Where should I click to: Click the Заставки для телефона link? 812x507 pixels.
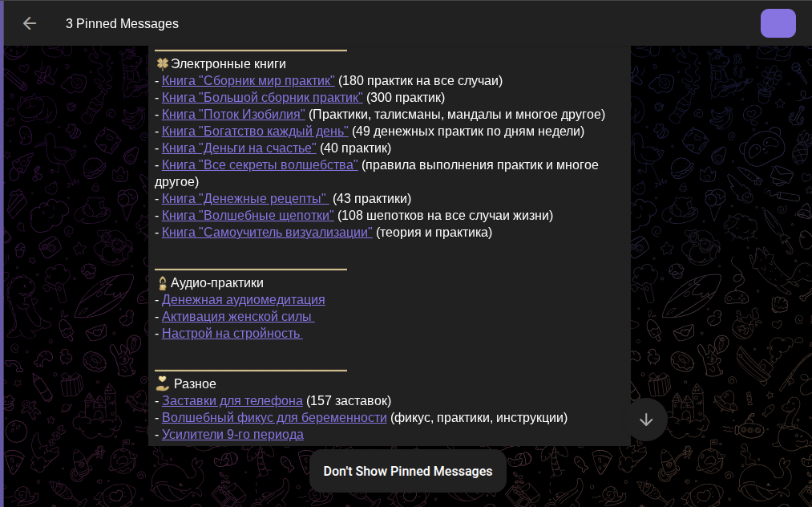[x=232, y=400]
